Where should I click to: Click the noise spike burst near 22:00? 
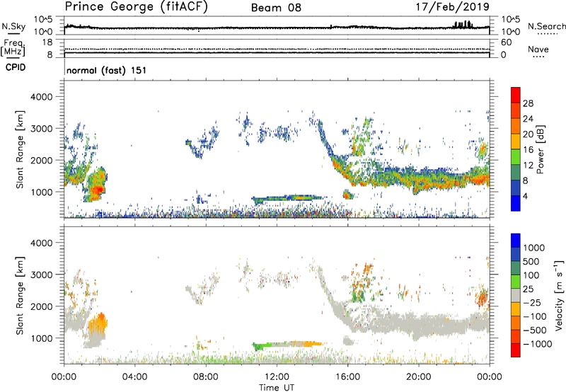pyautogui.click(x=463, y=24)
